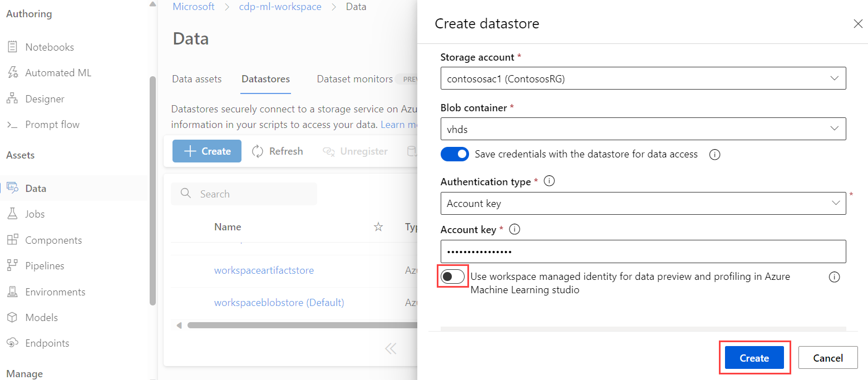Click the search magnifier icon
This screenshot has width=868, height=380.
coord(186,194)
